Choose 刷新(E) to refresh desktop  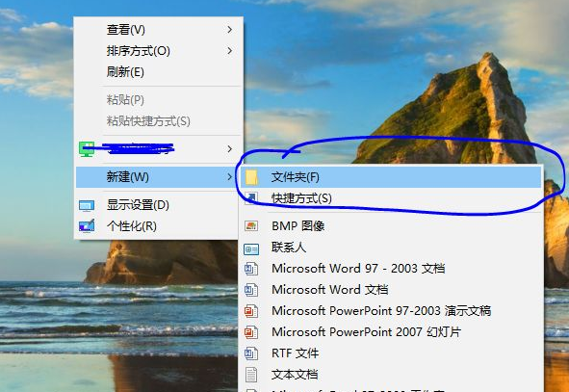click(159, 72)
